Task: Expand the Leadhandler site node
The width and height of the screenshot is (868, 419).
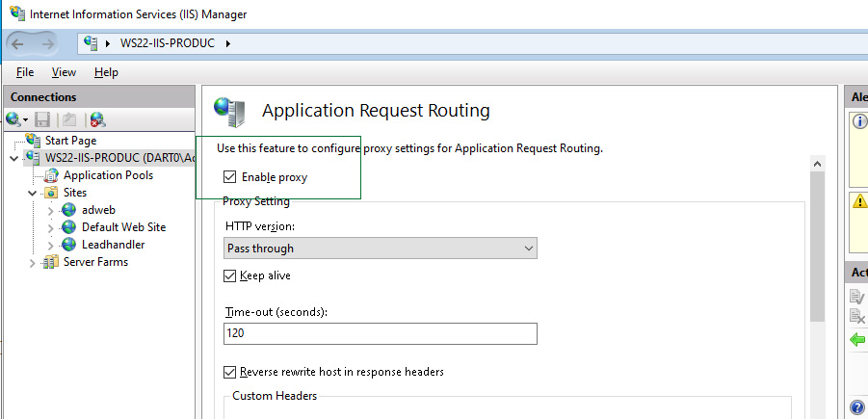Action: pyautogui.click(x=51, y=245)
